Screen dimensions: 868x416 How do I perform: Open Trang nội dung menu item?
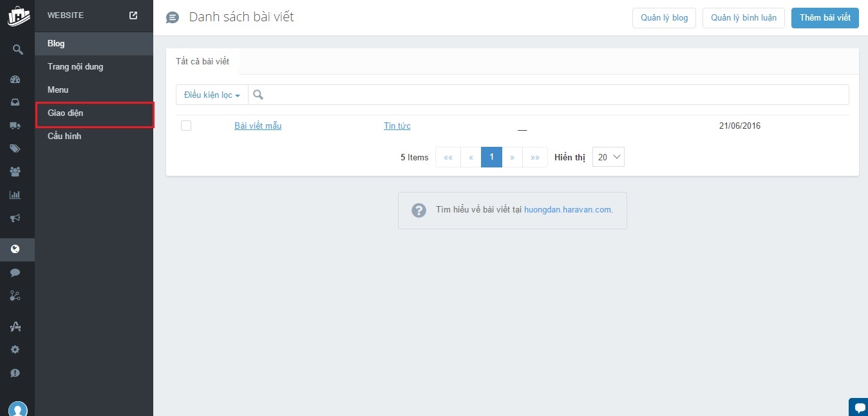(x=75, y=67)
